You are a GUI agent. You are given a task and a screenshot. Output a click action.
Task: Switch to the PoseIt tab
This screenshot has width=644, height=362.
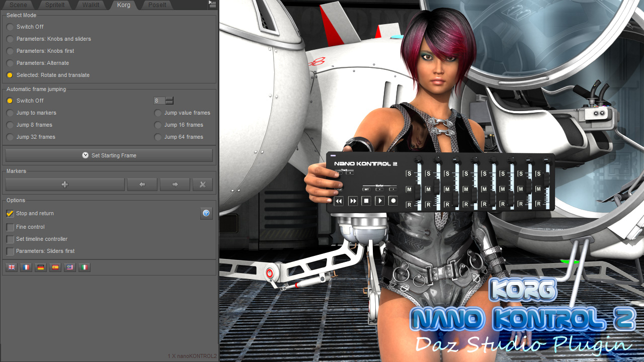click(x=157, y=5)
